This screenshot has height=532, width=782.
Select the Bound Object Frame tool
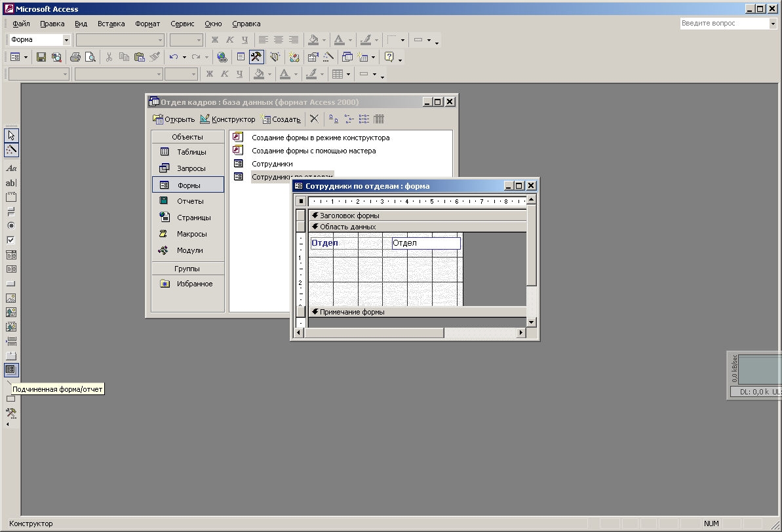click(x=11, y=326)
